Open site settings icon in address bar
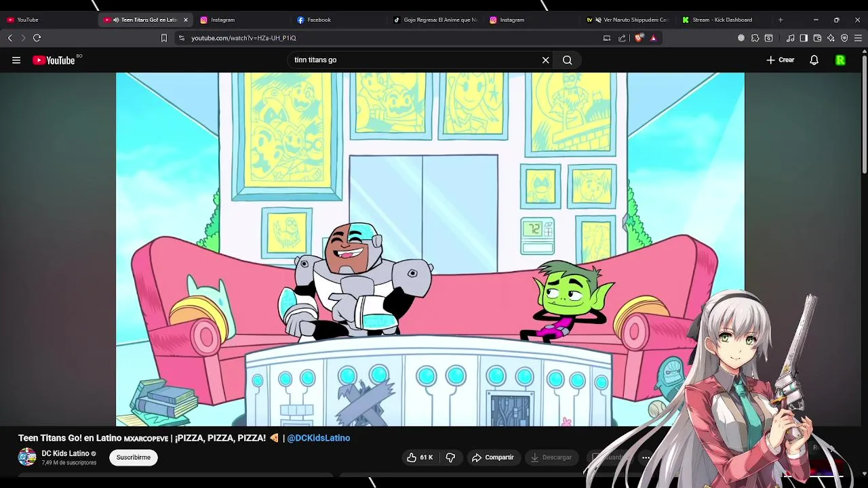This screenshot has height=488, width=868. [181, 38]
